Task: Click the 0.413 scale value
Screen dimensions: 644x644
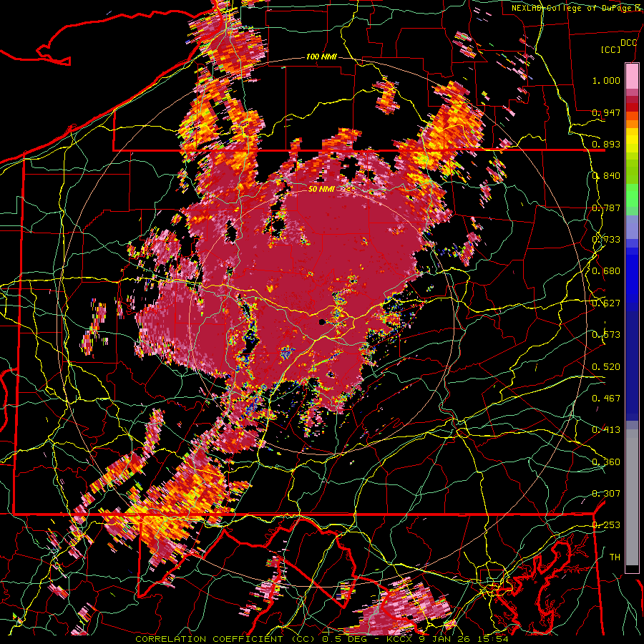Action: 606,430
